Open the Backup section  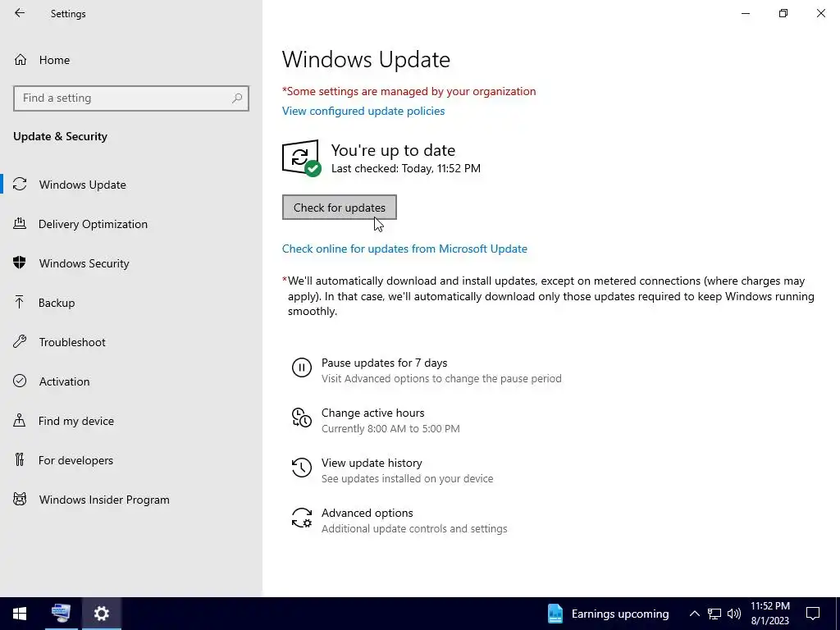tap(131, 303)
